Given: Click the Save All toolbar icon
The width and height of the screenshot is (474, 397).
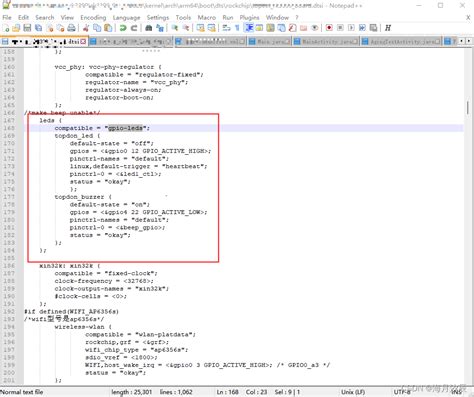Looking at the screenshot, I should point(38,28).
